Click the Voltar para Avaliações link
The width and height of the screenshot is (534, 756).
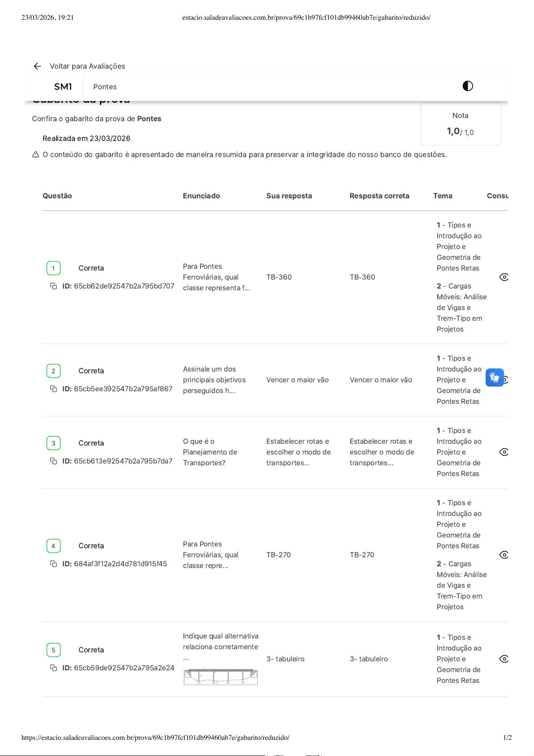[x=87, y=66]
